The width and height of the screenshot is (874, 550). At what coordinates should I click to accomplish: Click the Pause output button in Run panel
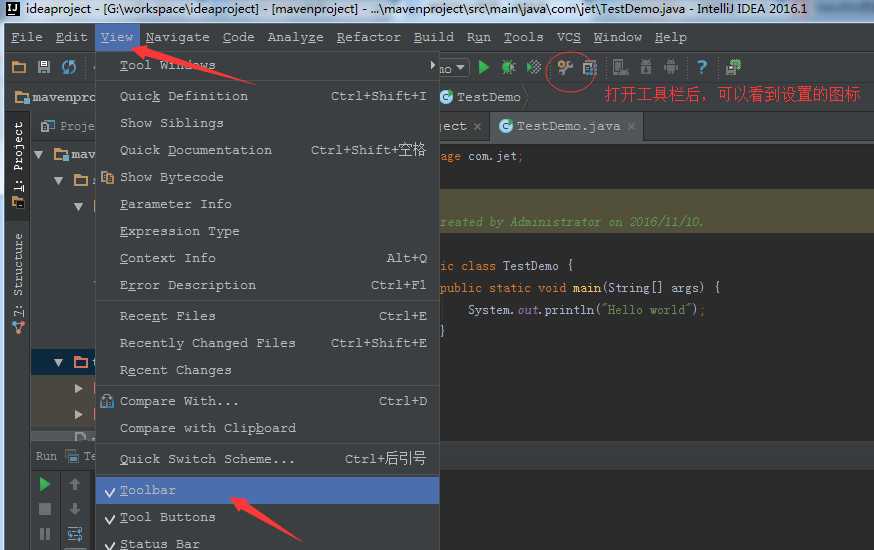(x=45, y=534)
